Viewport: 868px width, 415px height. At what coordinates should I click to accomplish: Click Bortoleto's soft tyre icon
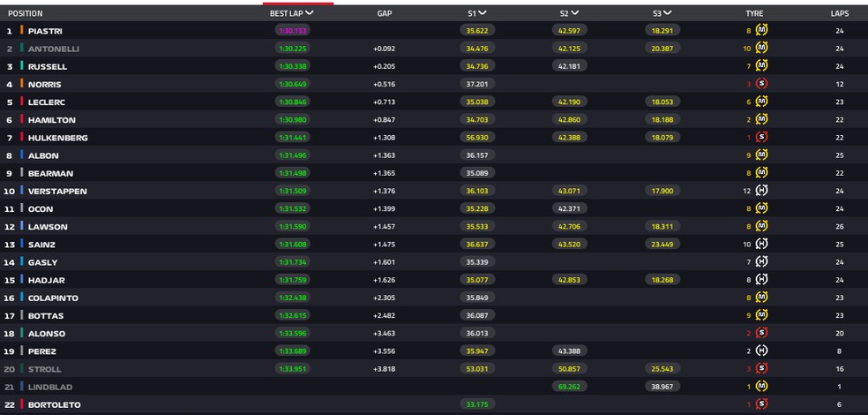pos(762,404)
